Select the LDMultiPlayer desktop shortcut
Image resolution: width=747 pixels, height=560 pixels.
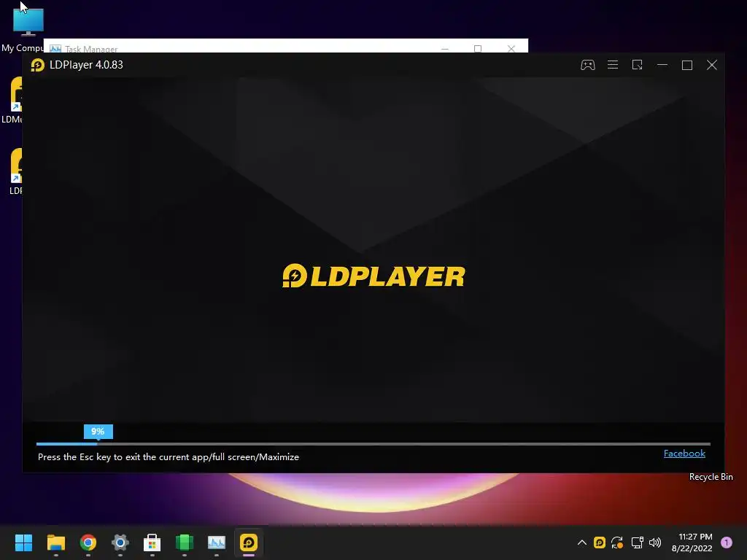13,100
